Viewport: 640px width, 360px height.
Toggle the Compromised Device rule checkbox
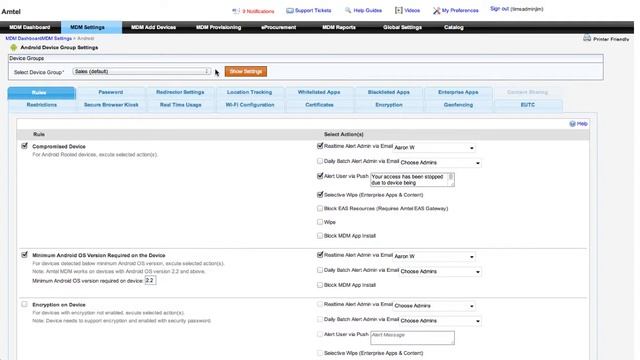coord(24,146)
